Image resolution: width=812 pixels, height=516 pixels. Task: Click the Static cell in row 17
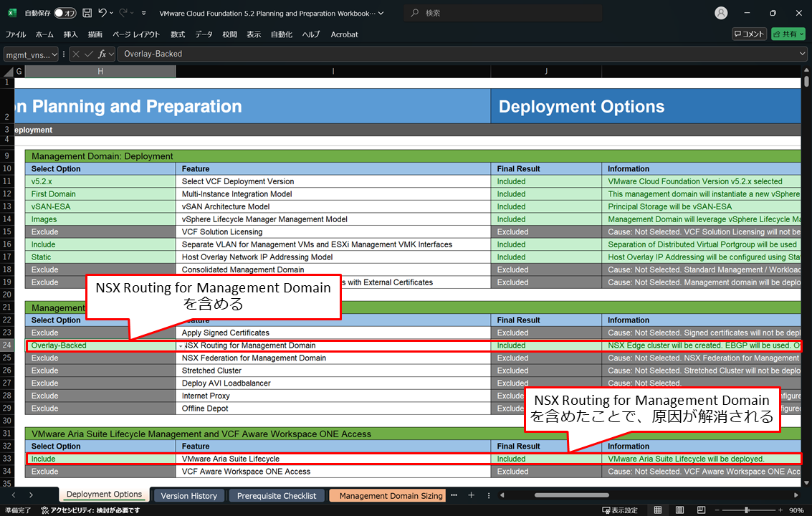100,257
